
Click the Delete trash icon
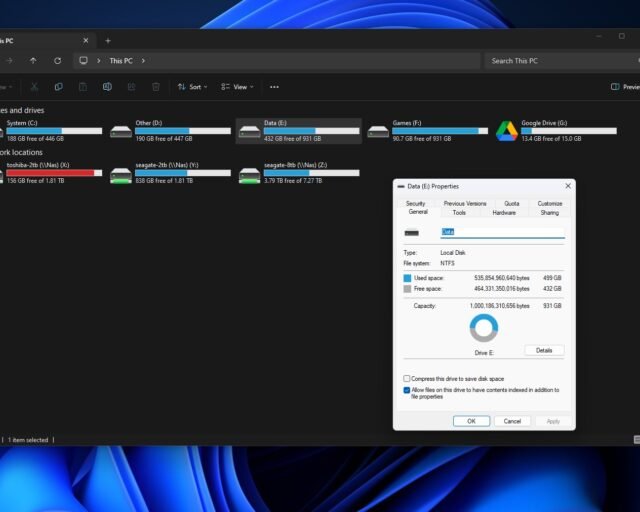[x=156, y=87]
